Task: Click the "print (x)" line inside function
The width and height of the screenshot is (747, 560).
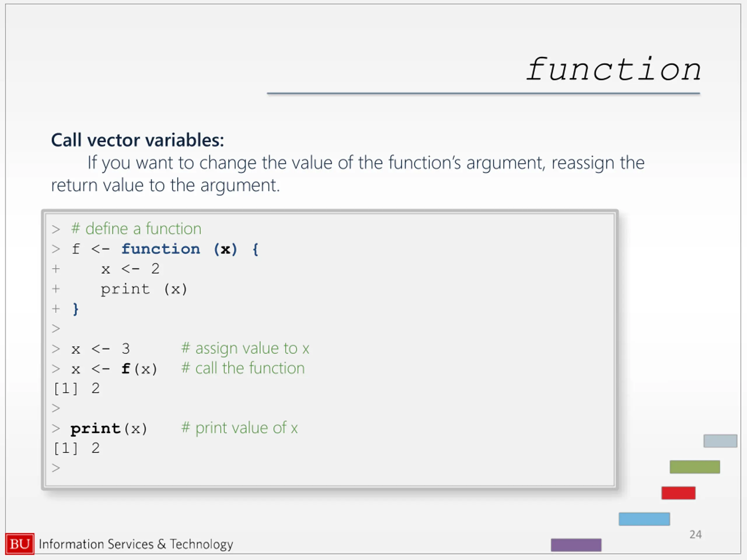Action: 144,289
